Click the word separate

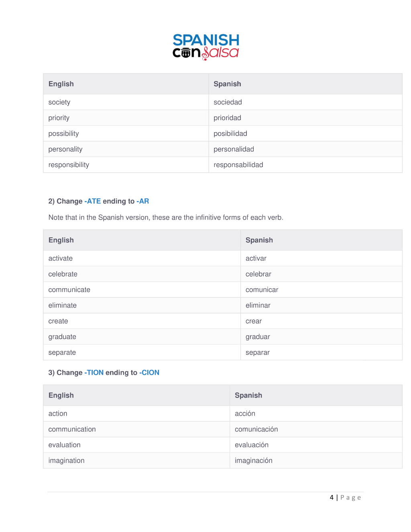pyautogui.click(x=62, y=353)
